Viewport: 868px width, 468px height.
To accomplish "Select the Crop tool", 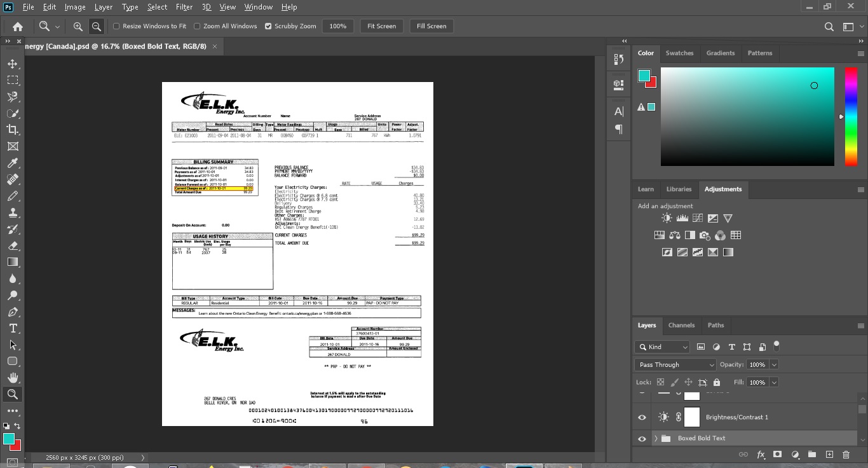I will pos(12,130).
